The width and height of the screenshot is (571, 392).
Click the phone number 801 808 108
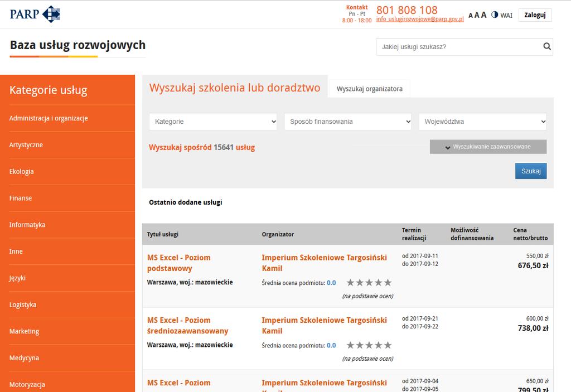pyautogui.click(x=407, y=10)
